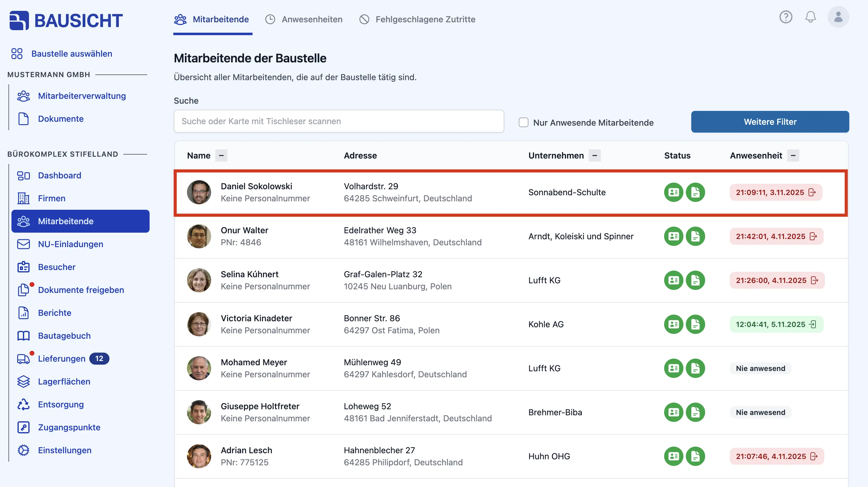Enable Nur Anwesende Mitarbeitende checkbox
This screenshot has width=868, height=487.
[x=523, y=122]
